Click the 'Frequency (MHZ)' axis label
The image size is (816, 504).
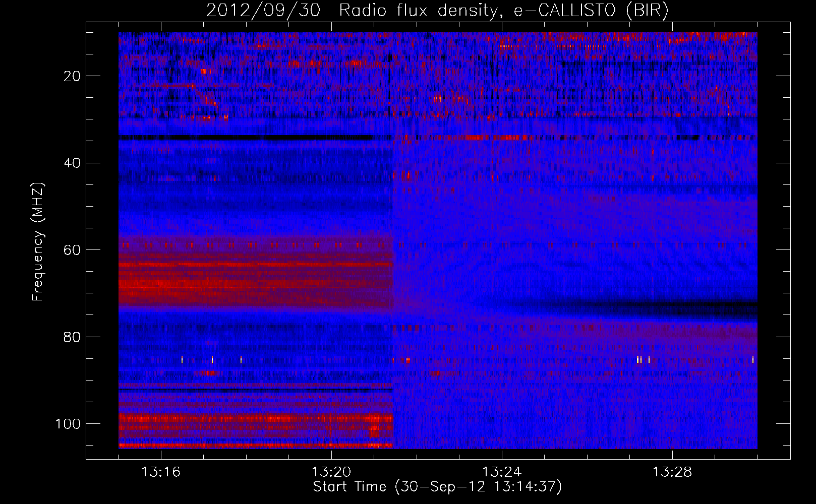[x=38, y=242]
